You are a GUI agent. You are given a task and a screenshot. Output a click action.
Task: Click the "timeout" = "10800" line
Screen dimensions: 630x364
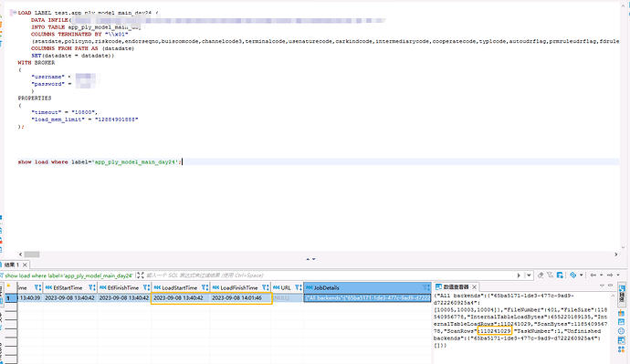point(64,112)
